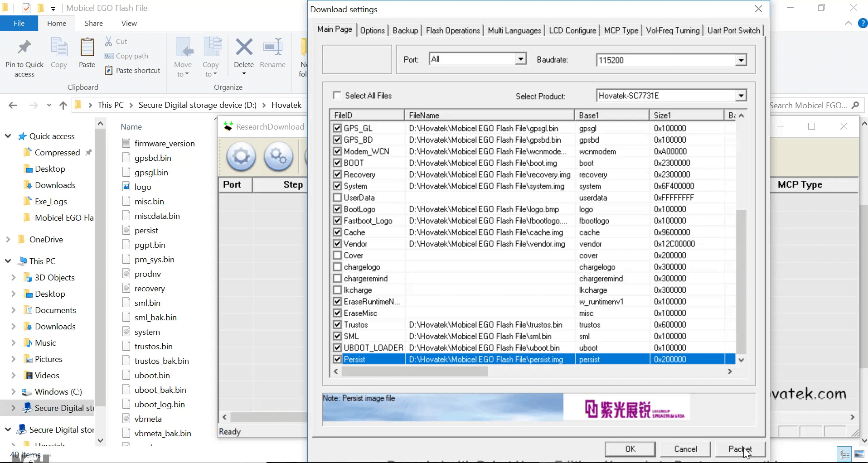
Task: Click the Packet button
Action: (740, 449)
